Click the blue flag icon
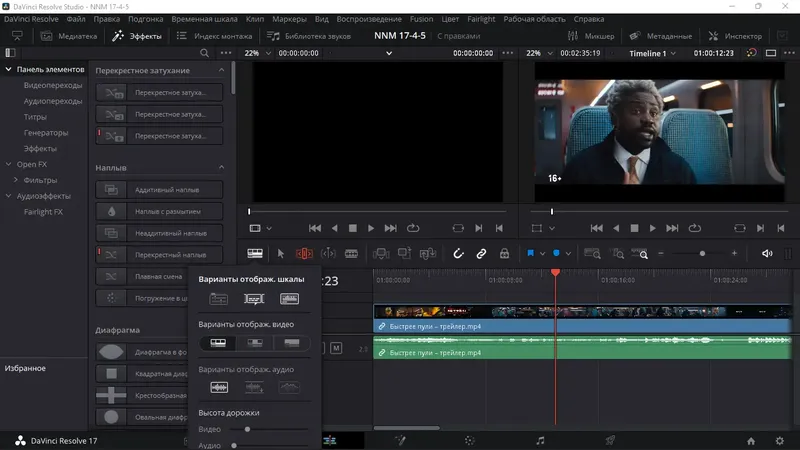This screenshot has height=450, width=800. tap(530, 254)
